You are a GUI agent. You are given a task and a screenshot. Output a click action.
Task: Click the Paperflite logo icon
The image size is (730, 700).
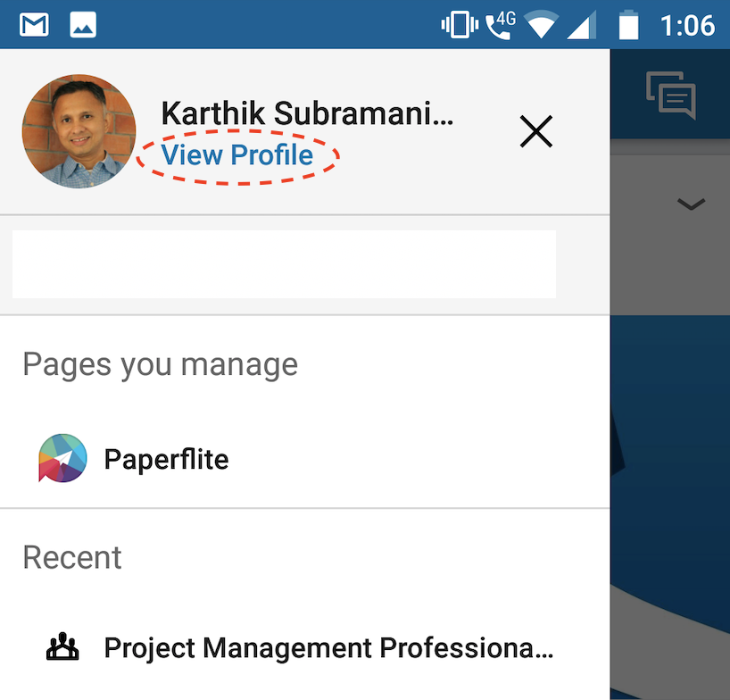pos(62,459)
